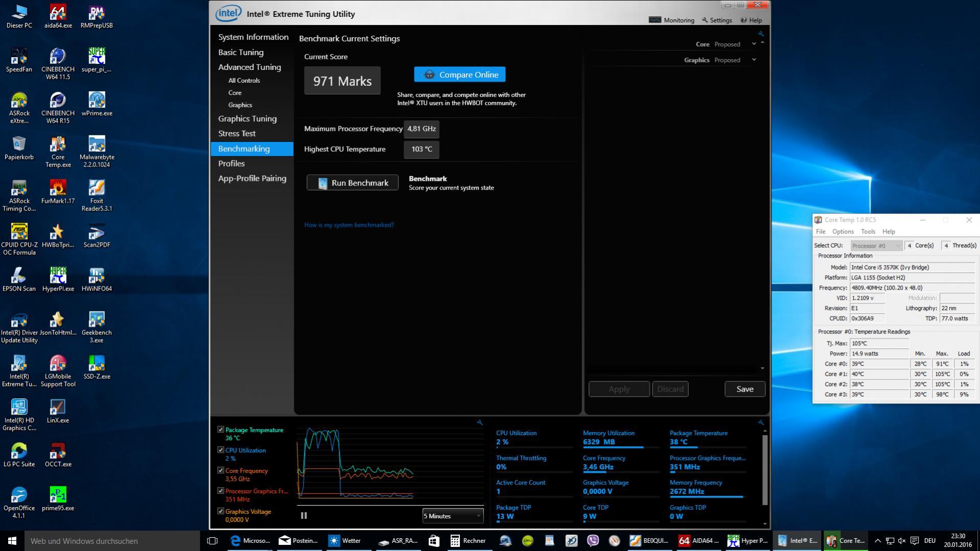980x551 pixels.
Task: Open the Advanced Tuning section
Action: pyautogui.click(x=249, y=67)
